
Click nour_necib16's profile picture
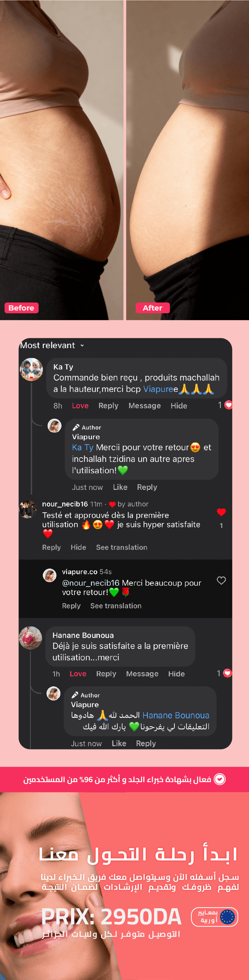click(x=28, y=509)
